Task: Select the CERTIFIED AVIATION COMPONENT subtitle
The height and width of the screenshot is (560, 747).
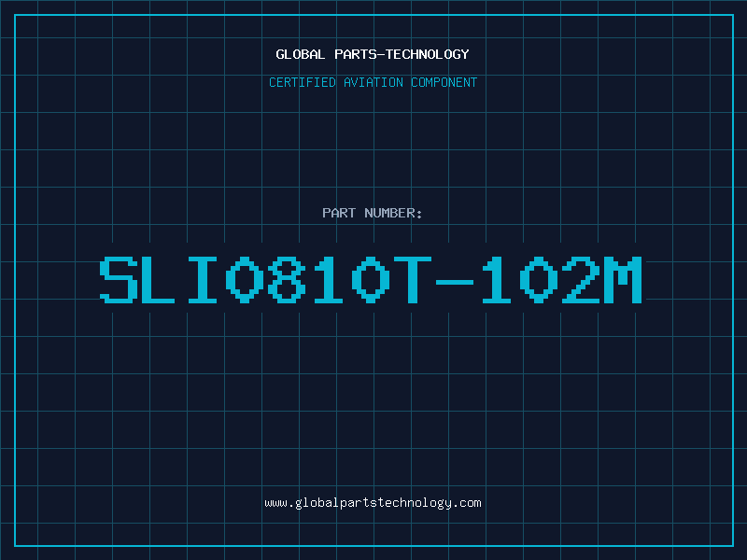Action: [373, 82]
